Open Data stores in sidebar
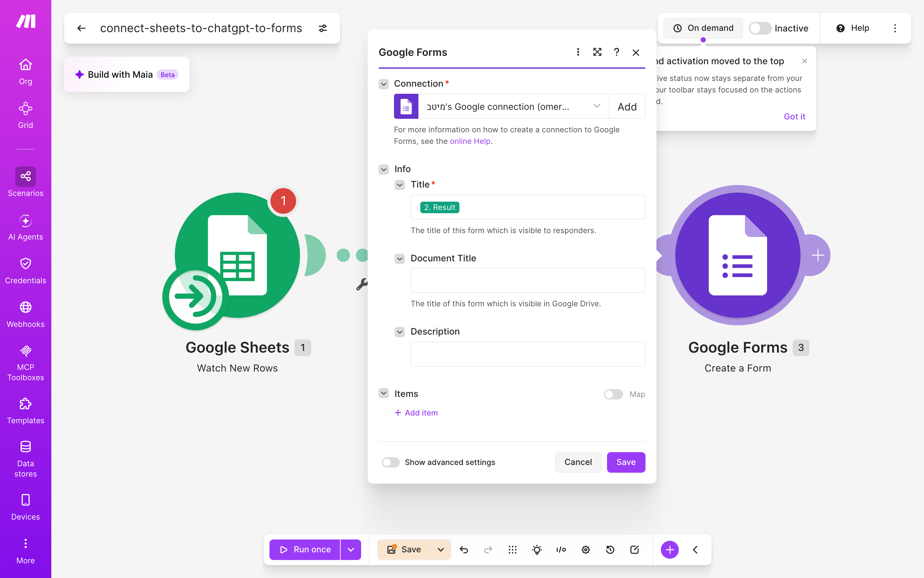The height and width of the screenshot is (578, 924). tap(26, 459)
